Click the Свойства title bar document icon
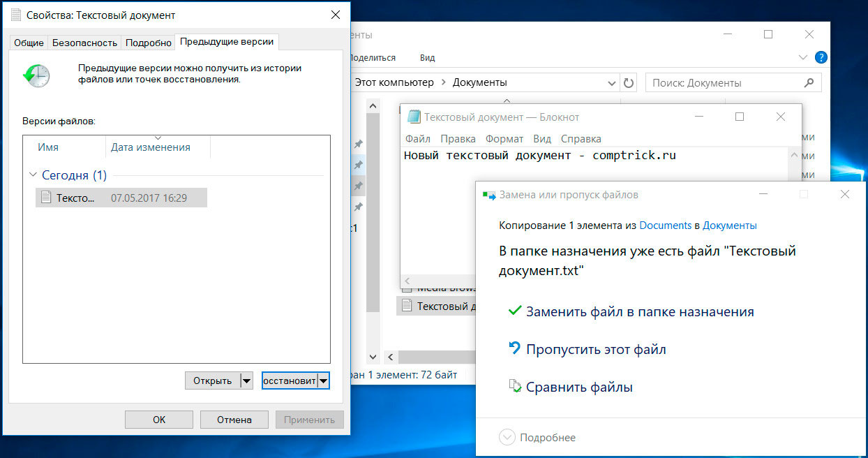868x458 pixels. (x=15, y=15)
